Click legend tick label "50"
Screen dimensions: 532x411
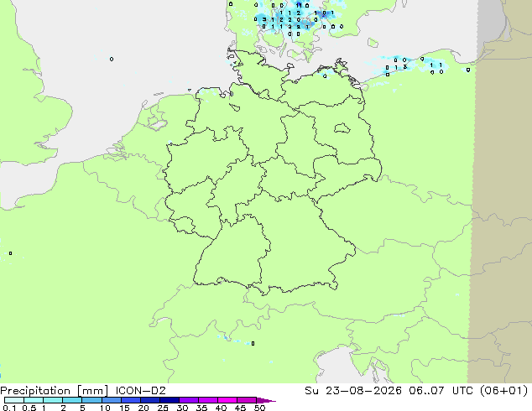259,408
